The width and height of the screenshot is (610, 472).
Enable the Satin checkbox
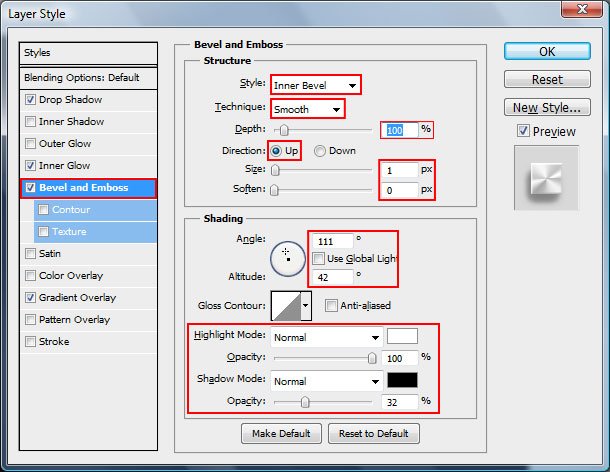[x=30, y=254]
